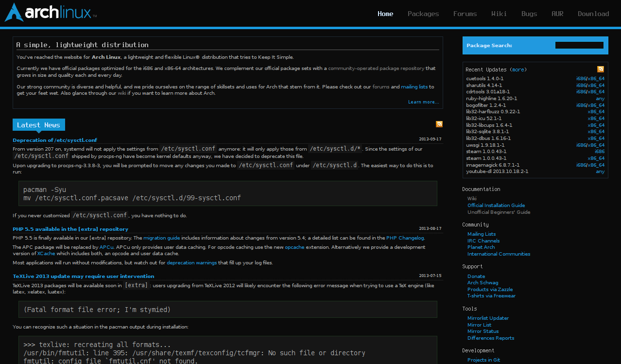This screenshot has width=621, height=364.
Task: Read the PHP 5.5 news article
Action: pyautogui.click(x=70, y=229)
